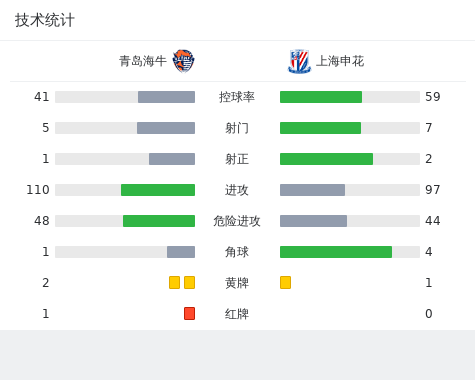Click the 角球 stat label
475x380 pixels.
237,252
